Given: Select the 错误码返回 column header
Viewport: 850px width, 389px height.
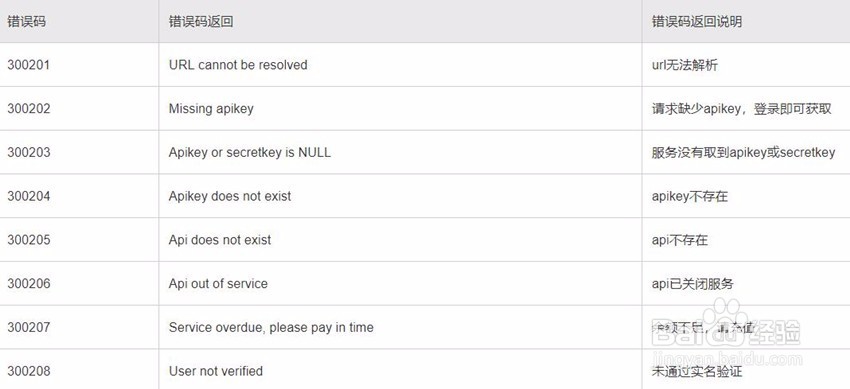Looking at the screenshot, I should pyautogui.click(x=201, y=21).
